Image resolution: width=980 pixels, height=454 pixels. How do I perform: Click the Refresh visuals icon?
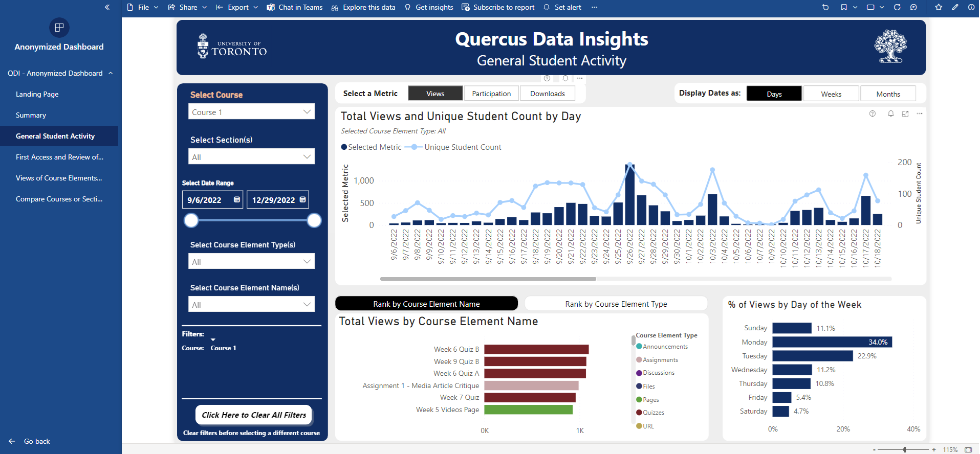point(897,7)
